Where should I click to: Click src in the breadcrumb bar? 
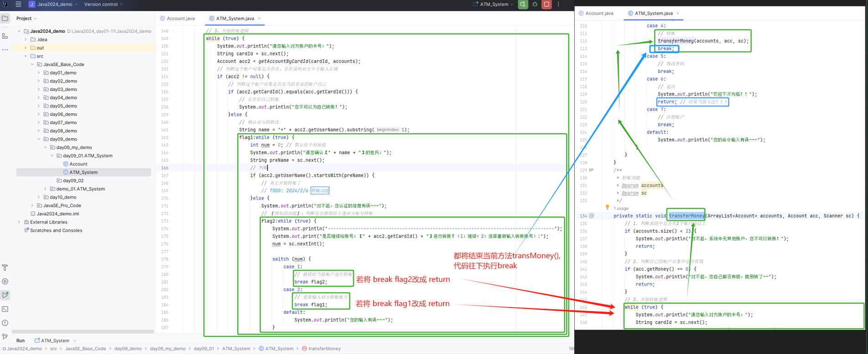(53, 349)
